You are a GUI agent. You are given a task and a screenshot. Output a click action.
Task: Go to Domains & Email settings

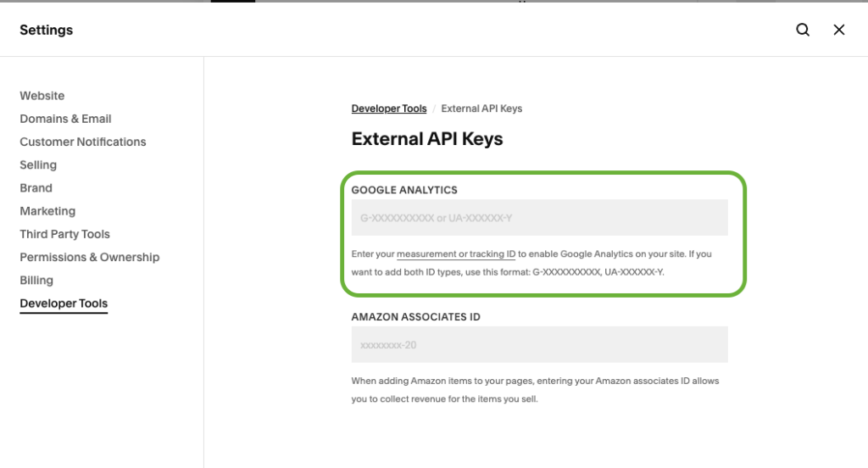pos(65,119)
